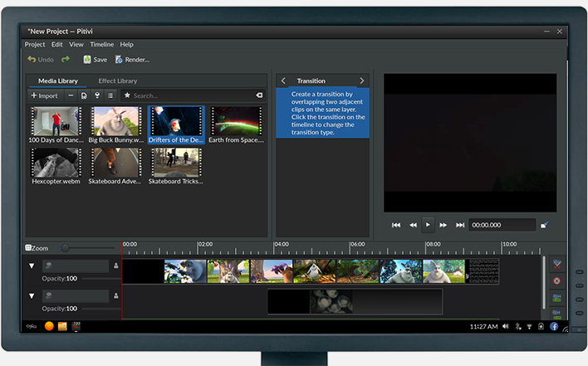Clear the media library search field
This screenshot has width=588, height=366.
point(259,95)
